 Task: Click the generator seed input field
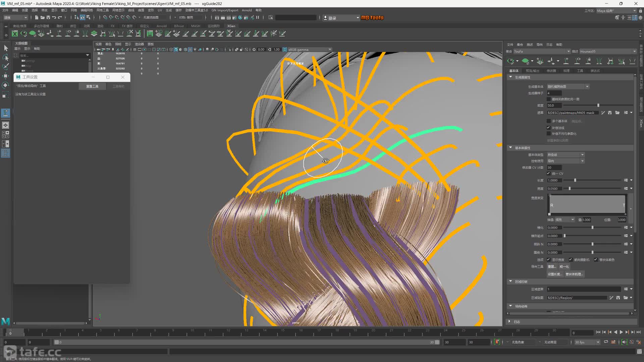(554, 93)
